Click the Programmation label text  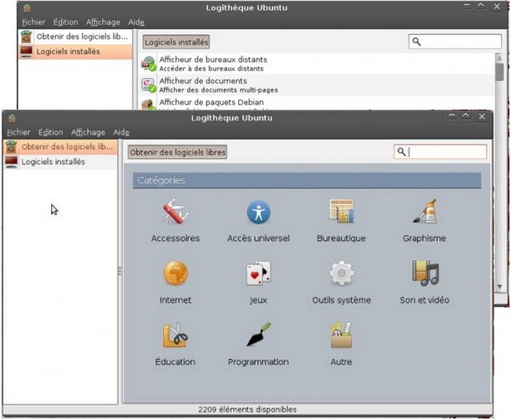click(x=259, y=362)
